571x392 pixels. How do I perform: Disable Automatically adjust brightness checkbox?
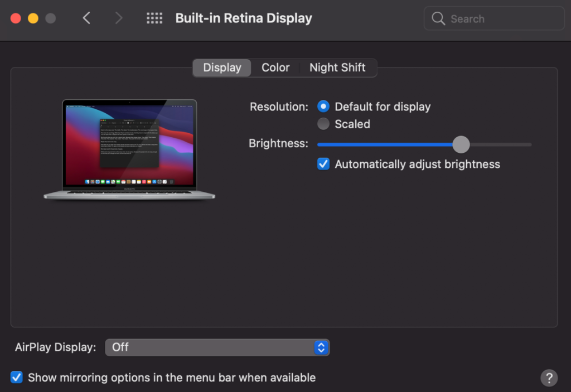[323, 164]
